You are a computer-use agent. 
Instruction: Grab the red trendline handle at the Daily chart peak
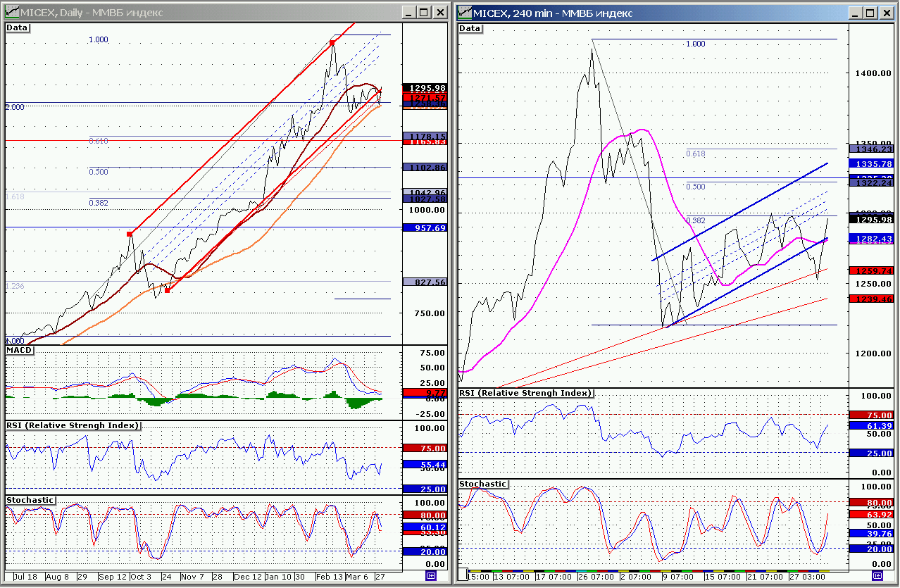(x=332, y=43)
